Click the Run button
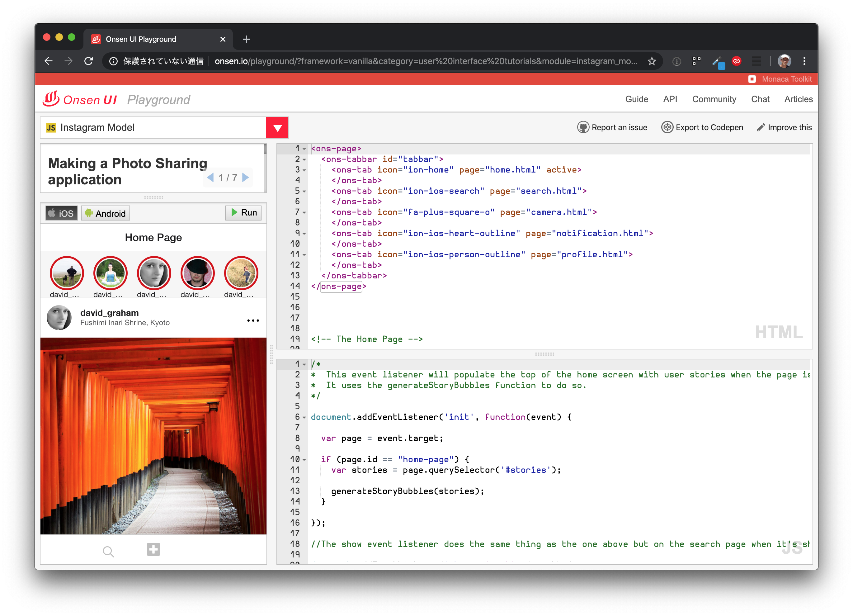 coord(243,213)
